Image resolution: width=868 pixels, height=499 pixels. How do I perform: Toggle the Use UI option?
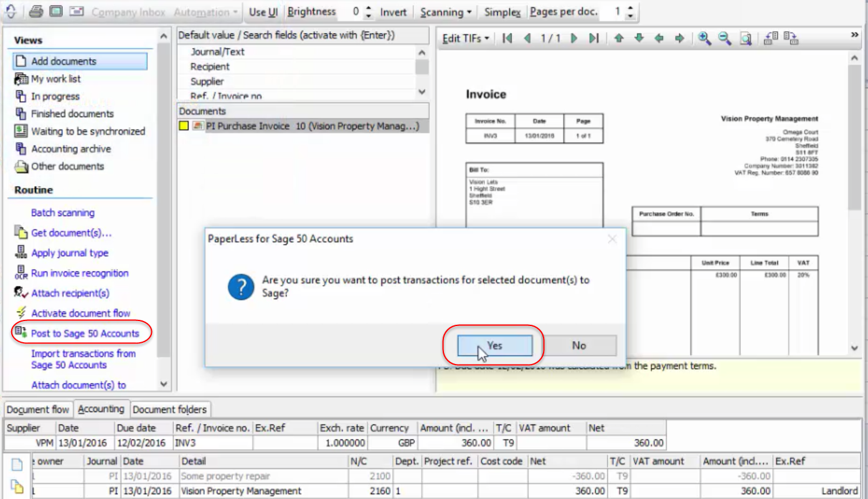pyautogui.click(x=263, y=12)
